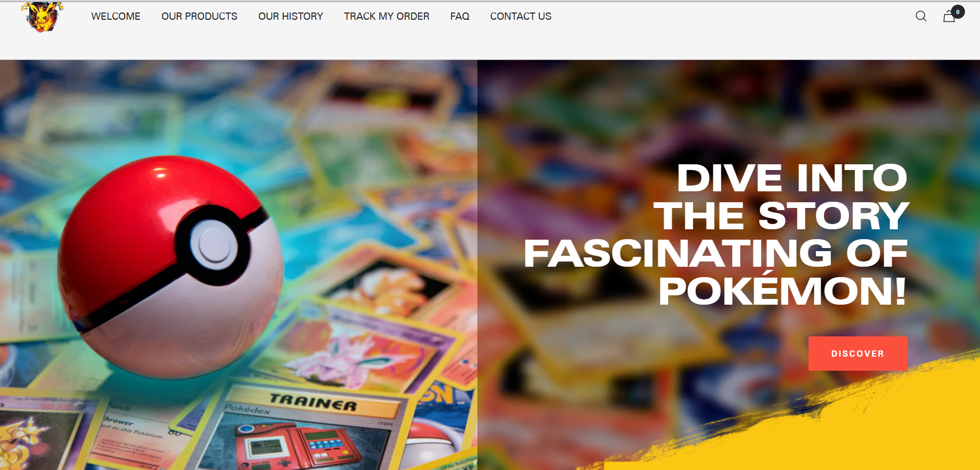Click the red Discover button

[858, 354]
